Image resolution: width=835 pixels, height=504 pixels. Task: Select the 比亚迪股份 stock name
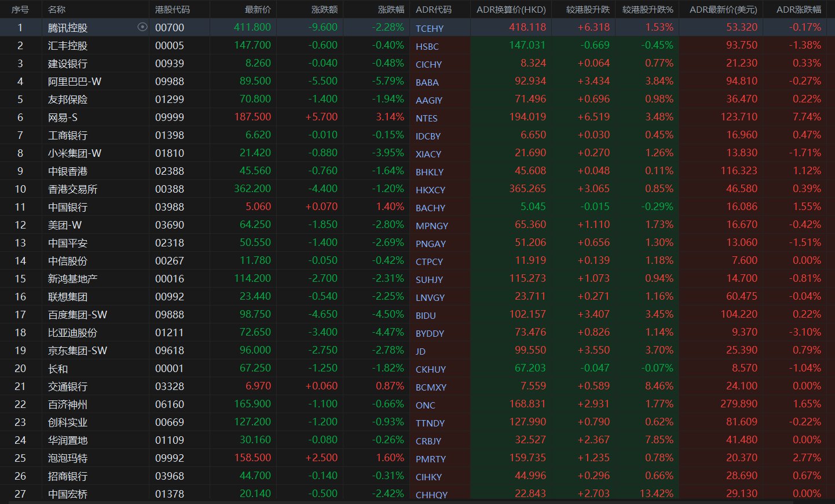(x=73, y=333)
